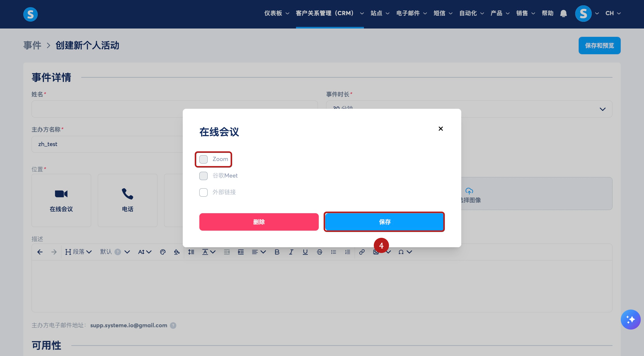Click the AI assistant sparkle button

630,319
